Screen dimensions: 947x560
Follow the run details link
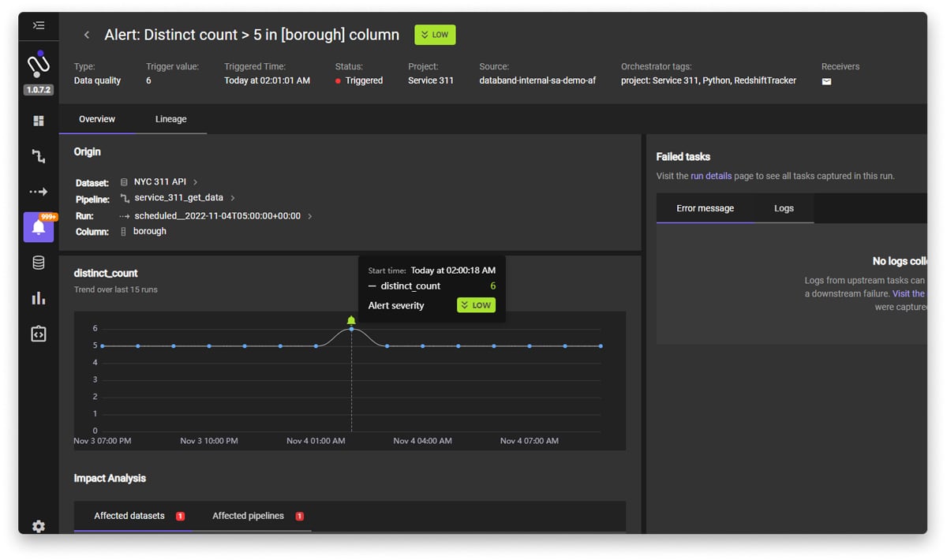(x=711, y=176)
